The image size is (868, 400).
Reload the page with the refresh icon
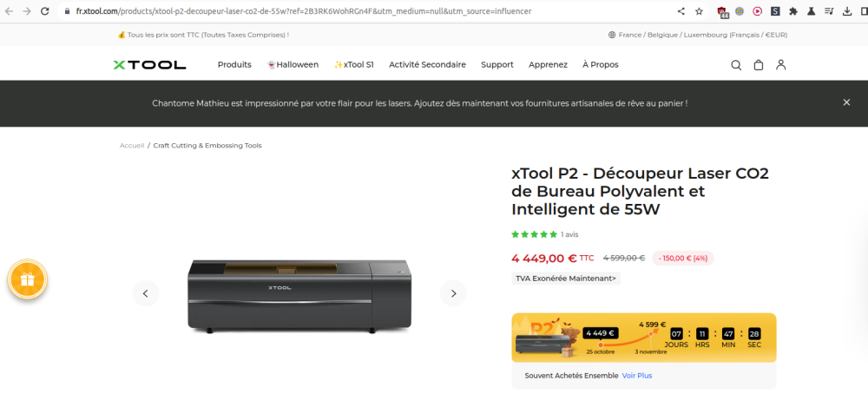(x=45, y=11)
